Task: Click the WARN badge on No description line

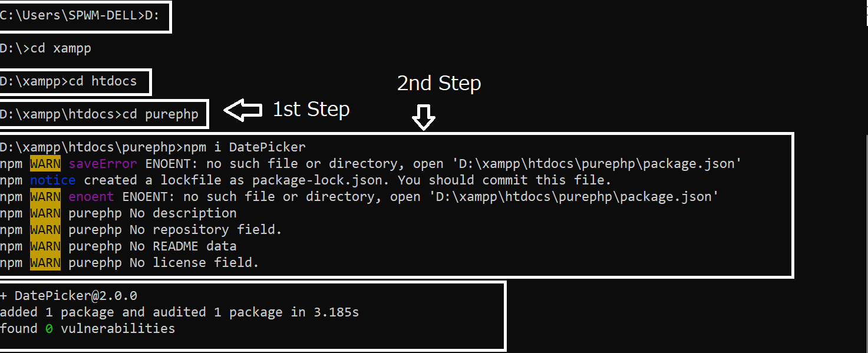Action: 45,213
